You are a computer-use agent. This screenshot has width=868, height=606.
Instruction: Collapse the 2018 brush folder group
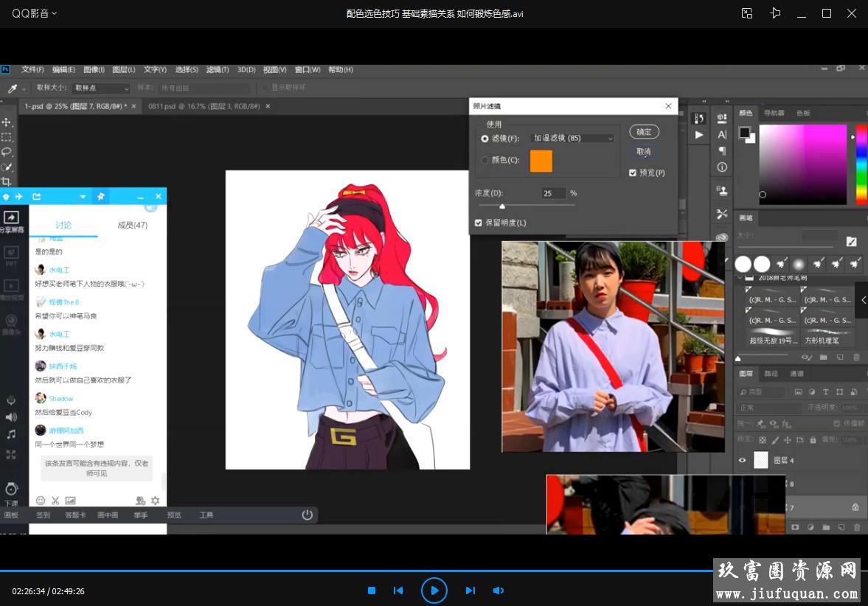pos(740,278)
